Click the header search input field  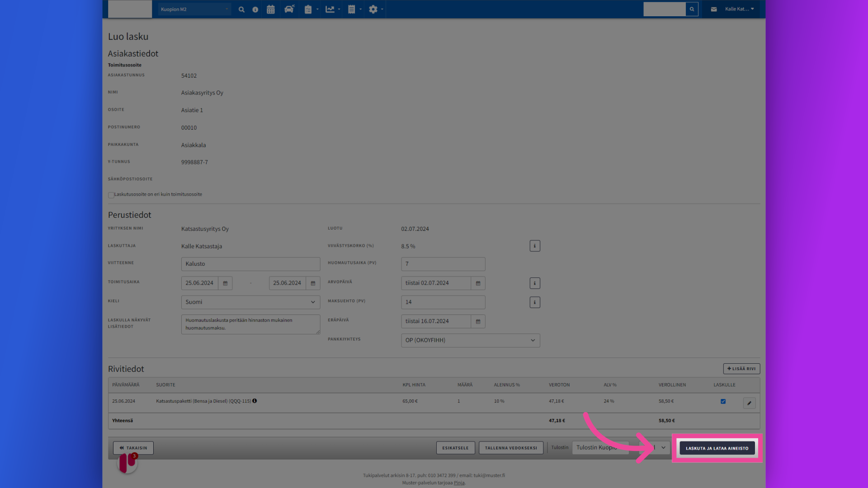click(665, 9)
